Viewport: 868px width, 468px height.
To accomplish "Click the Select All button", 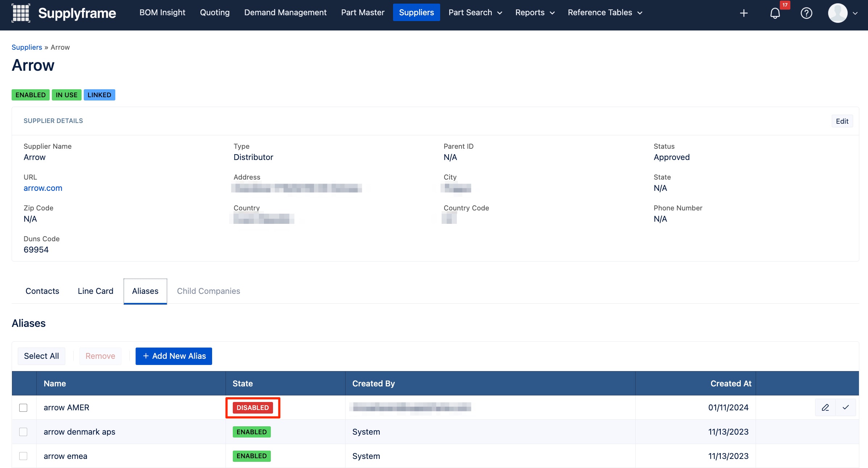I will (41, 356).
